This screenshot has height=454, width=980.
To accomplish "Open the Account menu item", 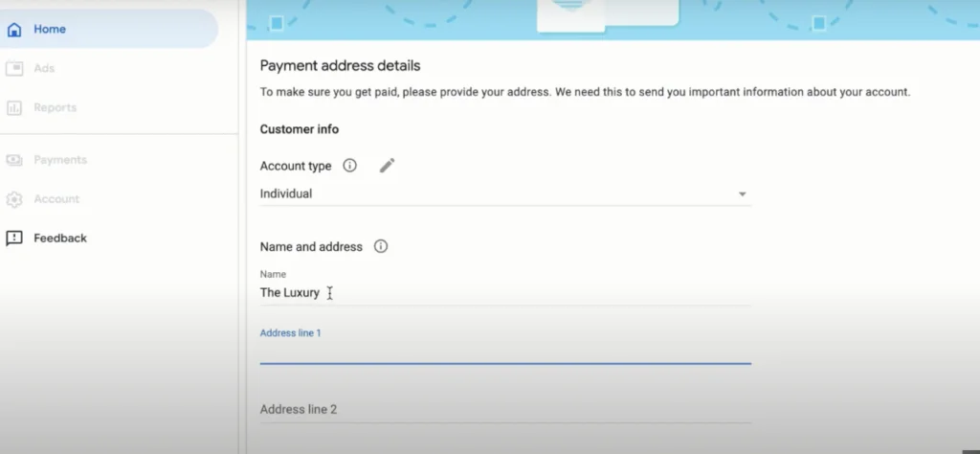I will (109, 199).
